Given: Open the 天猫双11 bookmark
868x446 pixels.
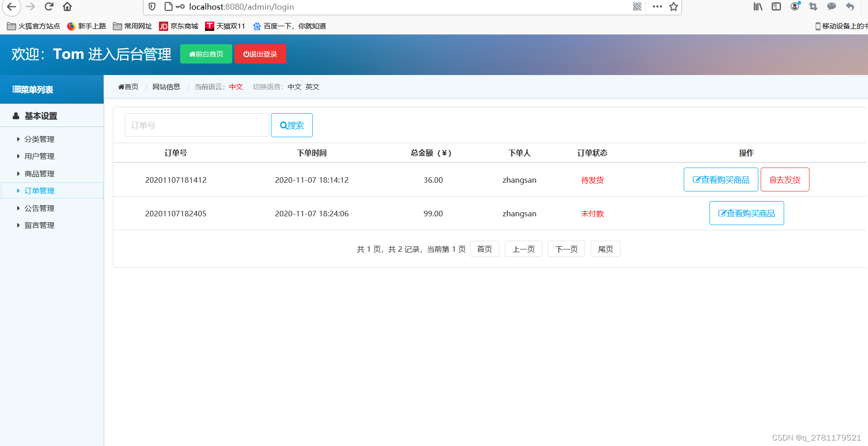Looking at the screenshot, I should (x=225, y=26).
